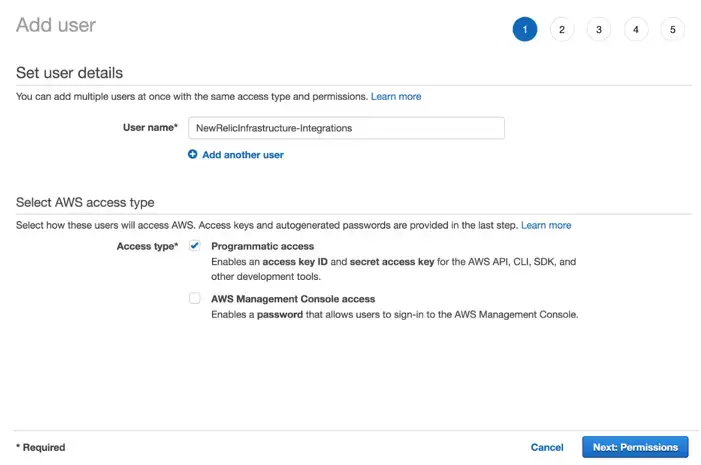This screenshot has width=701, height=465.
Task: Open Learn more link under AWS access type
Action: tap(546, 226)
